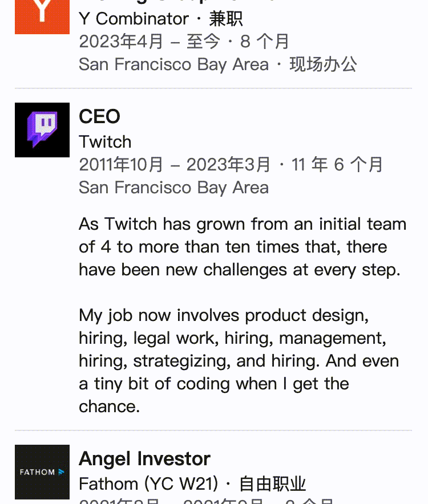This screenshot has width=428, height=504.
Task: Click the cut-off date line below Fathom
Action: pos(206,501)
